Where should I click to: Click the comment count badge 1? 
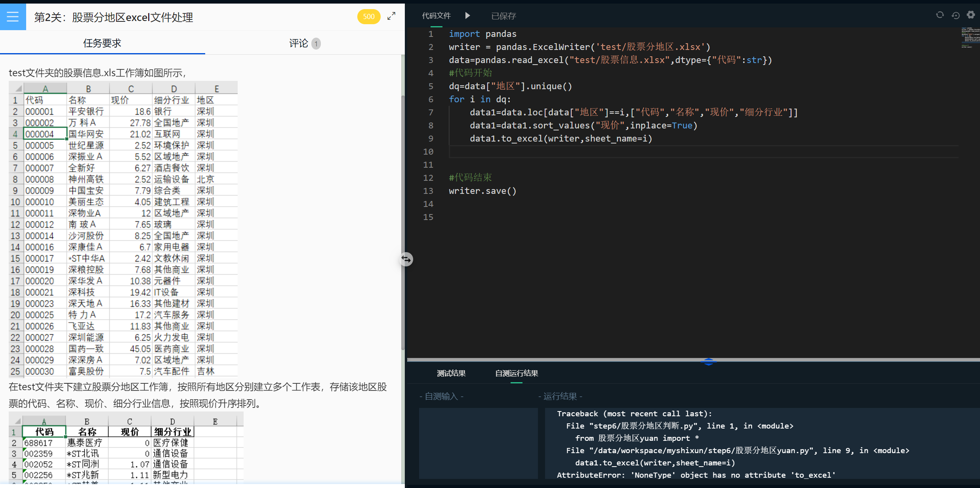316,44
